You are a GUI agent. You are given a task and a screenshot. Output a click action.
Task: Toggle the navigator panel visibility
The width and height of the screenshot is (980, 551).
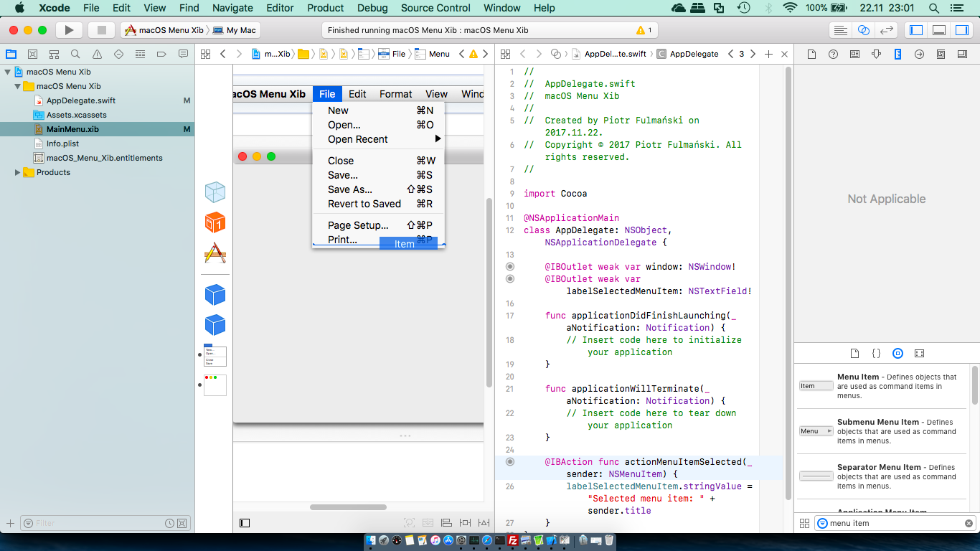point(916,30)
